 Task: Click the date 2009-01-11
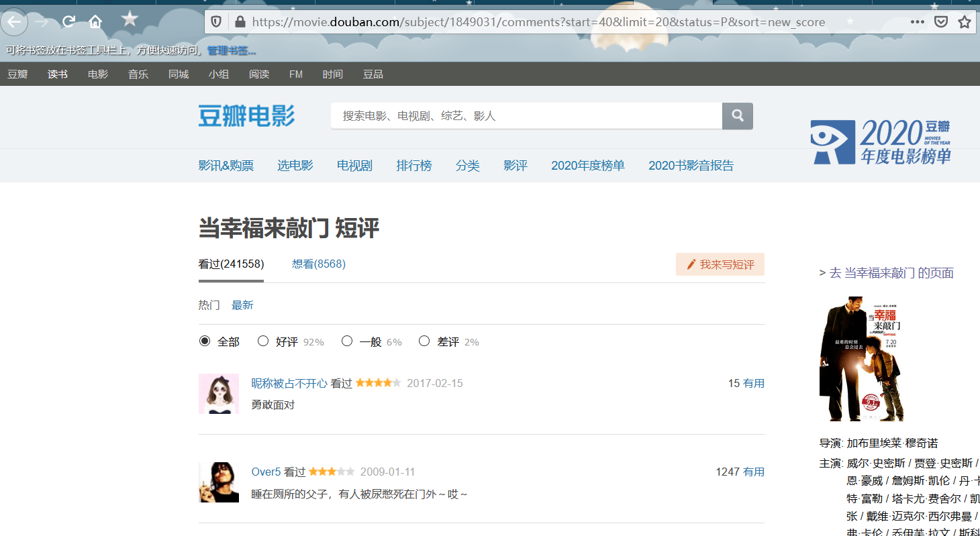tap(388, 472)
